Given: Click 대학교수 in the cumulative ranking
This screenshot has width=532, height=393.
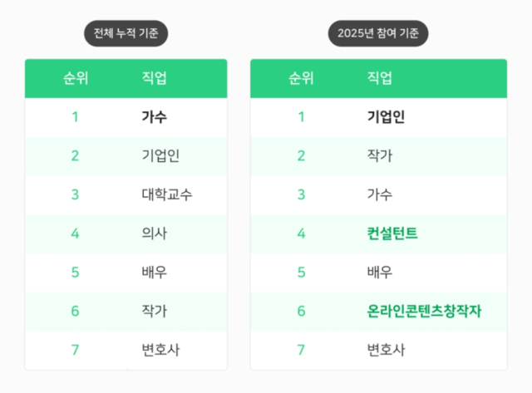Looking at the screenshot, I should click(168, 194).
